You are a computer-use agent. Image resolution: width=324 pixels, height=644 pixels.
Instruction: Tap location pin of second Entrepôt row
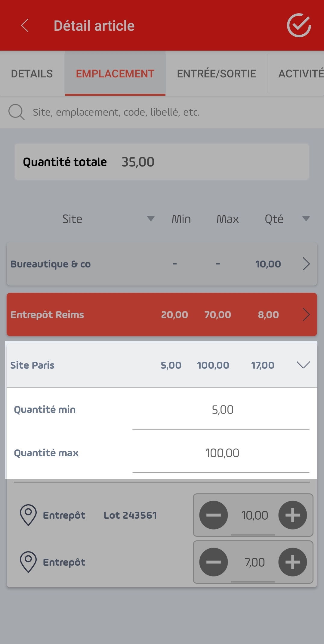point(28,562)
